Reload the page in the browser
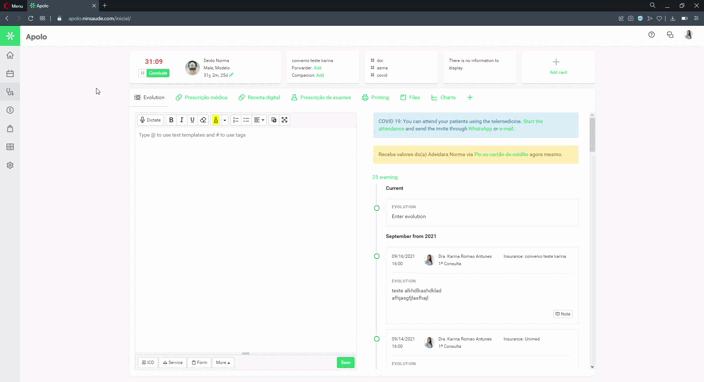The width and height of the screenshot is (704, 382). 31,18
